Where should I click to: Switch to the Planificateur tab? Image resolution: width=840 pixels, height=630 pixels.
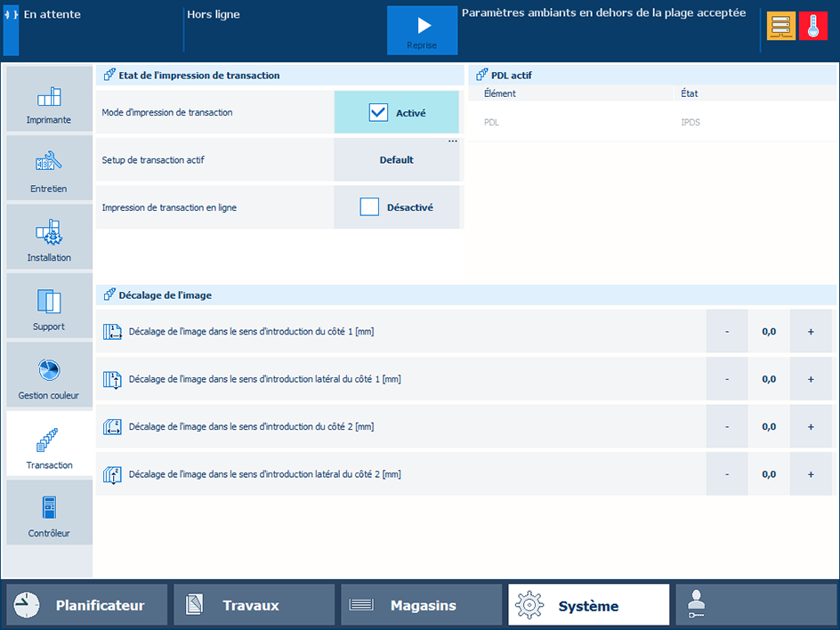point(86,605)
